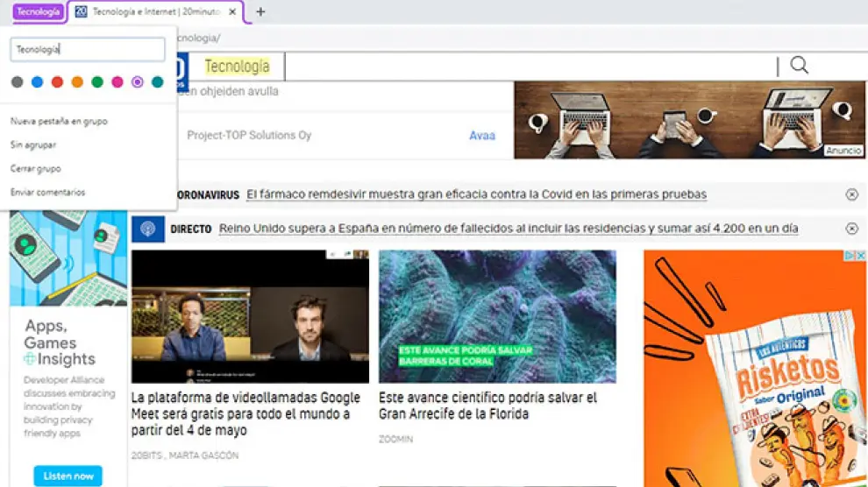Viewport: 868px width, 487px height.
Task: Click the group name text field
Action: pyautogui.click(x=88, y=50)
